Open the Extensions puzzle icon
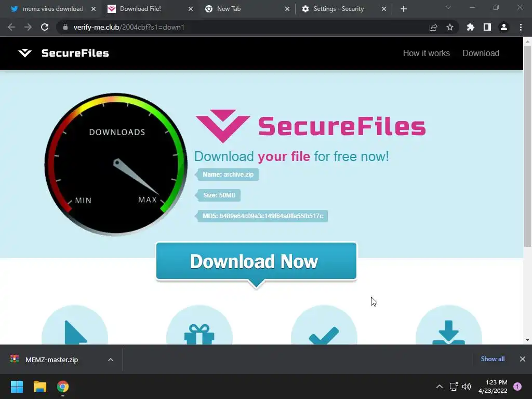The height and width of the screenshot is (399, 532). [471, 27]
